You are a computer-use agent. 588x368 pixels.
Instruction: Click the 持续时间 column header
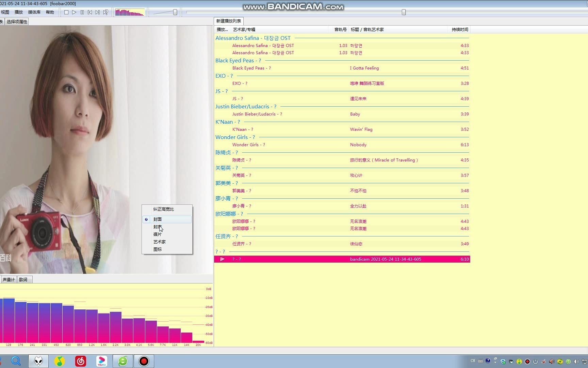(x=459, y=30)
